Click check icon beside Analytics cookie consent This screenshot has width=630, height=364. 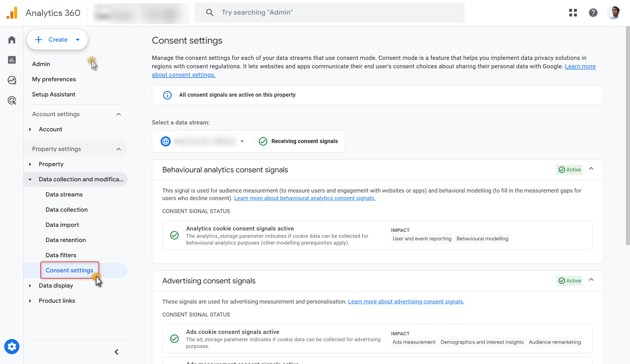[174, 235]
